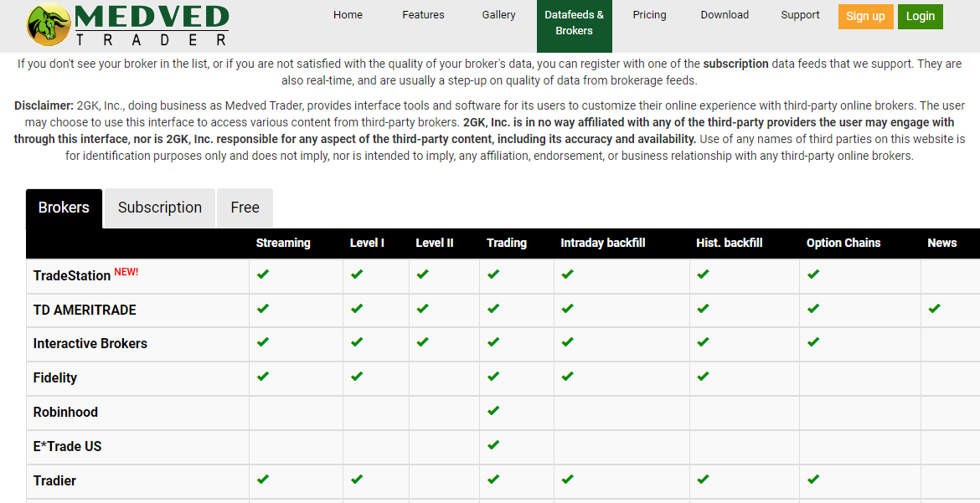Screen dimensions: 980x503
Task: Open the Gallery page
Action: click(x=499, y=15)
